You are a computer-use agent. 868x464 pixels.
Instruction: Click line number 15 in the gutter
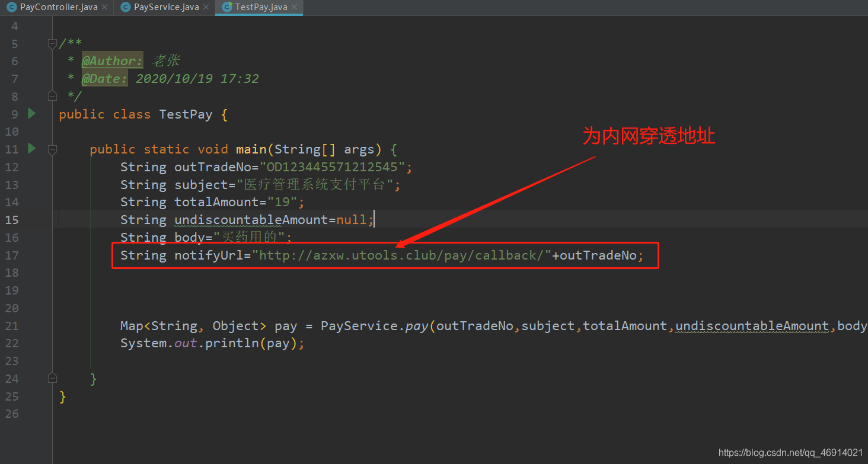[x=12, y=220]
